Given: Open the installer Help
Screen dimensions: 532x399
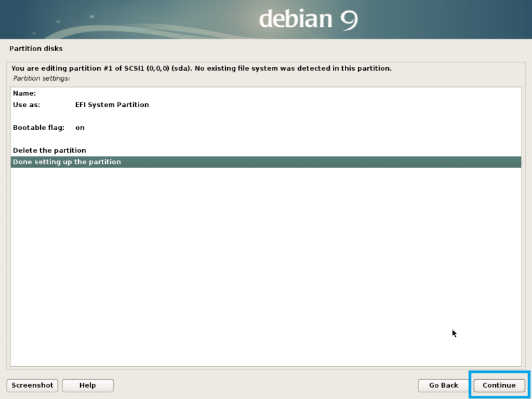Looking at the screenshot, I should [88, 385].
